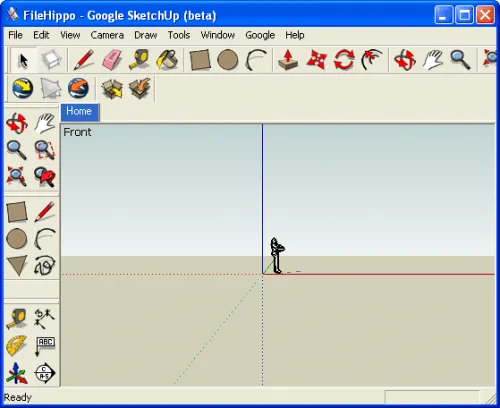Pick Rectangle tool in left palette

coord(17,212)
